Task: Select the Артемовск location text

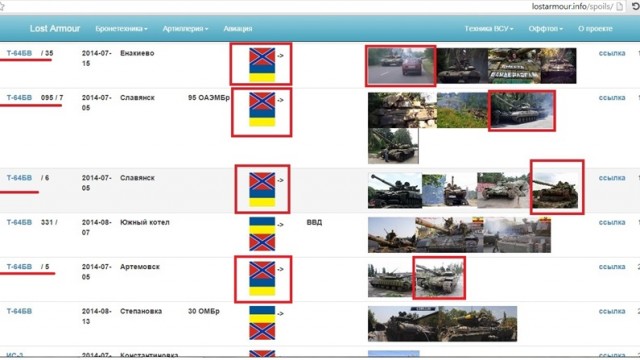Action: click(x=140, y=267)
